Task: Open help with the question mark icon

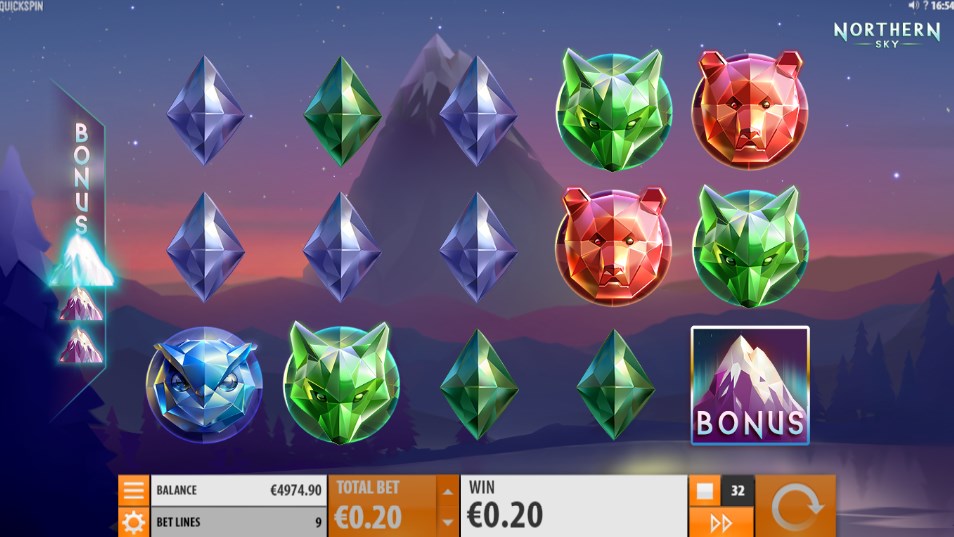Action: 925,5
